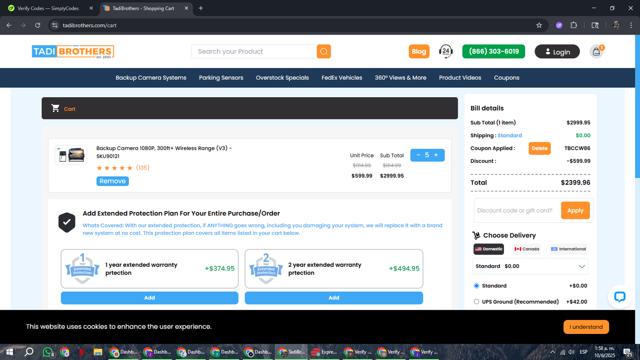Image resolution: width=640 pixels, height=360 pixels.
Task: Bookmark this page with the star icon
Action: [x=539, y=25]
